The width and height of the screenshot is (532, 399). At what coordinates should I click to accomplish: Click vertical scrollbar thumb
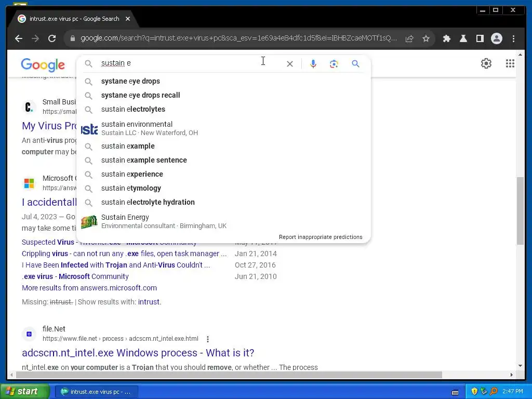pos(520,210)
